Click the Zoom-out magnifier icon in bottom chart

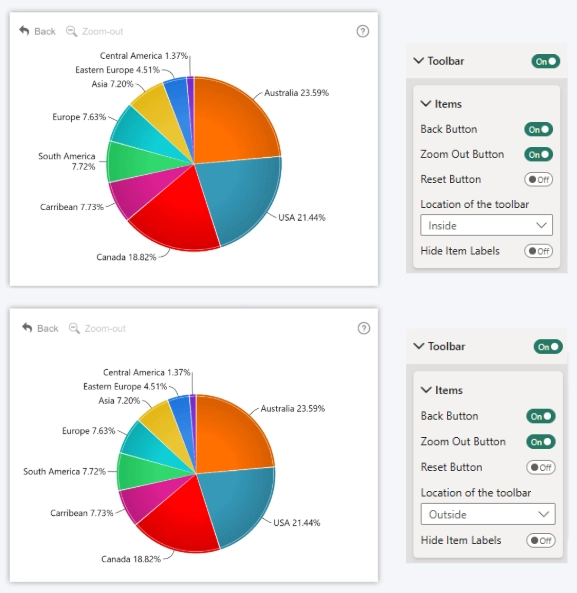[x=74, y=328]
